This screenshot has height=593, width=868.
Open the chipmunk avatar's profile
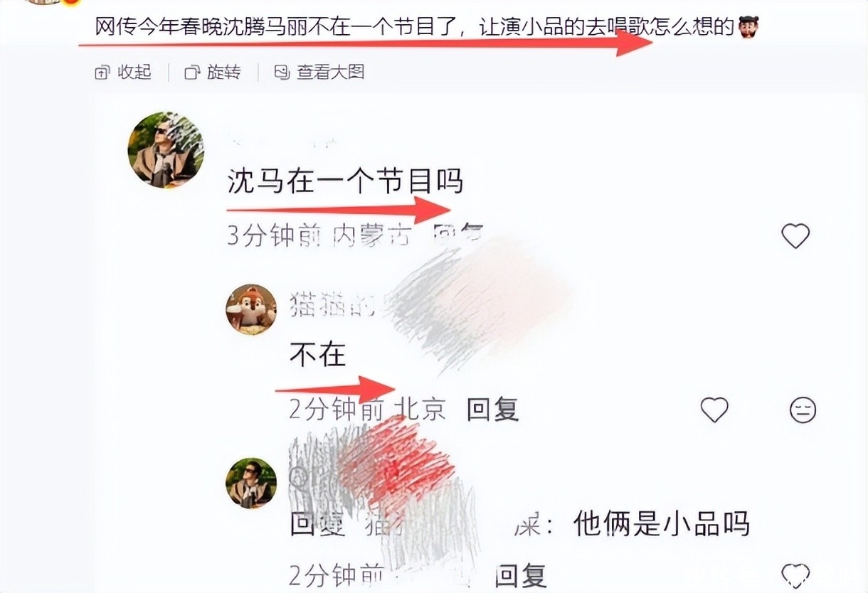pos(251,309)
